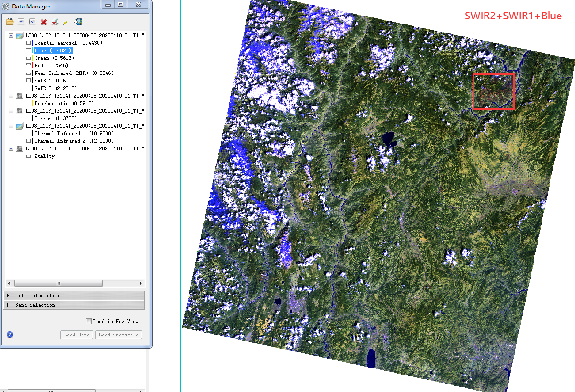
Task: Expand the Band Selection section
Action: [74, 305]
